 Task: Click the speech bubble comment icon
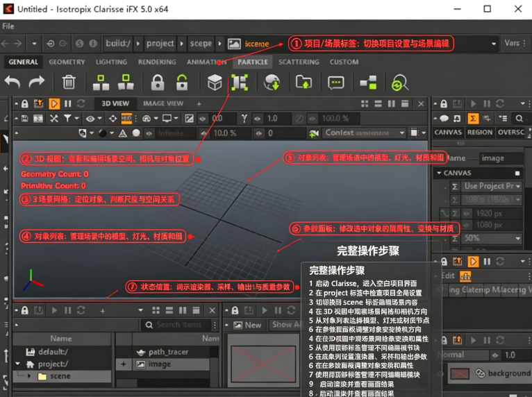[x=336, y=83]
